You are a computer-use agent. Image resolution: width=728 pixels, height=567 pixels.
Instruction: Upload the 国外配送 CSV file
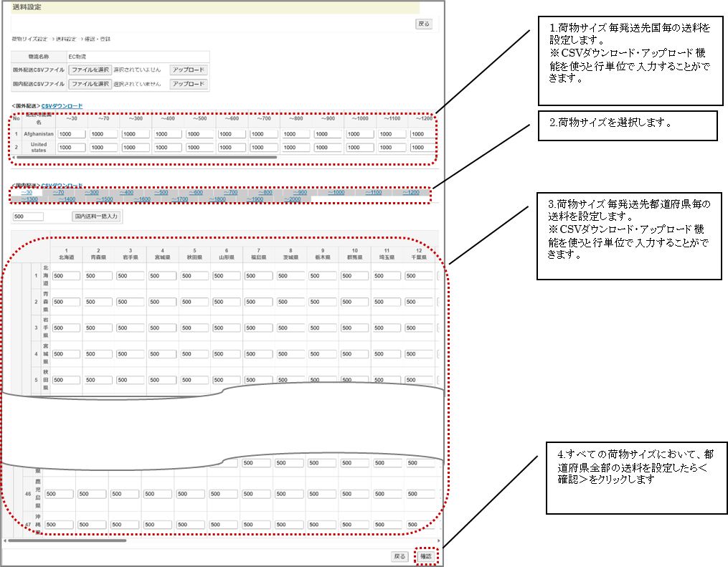pyautogui.click(x=189, y=70)
